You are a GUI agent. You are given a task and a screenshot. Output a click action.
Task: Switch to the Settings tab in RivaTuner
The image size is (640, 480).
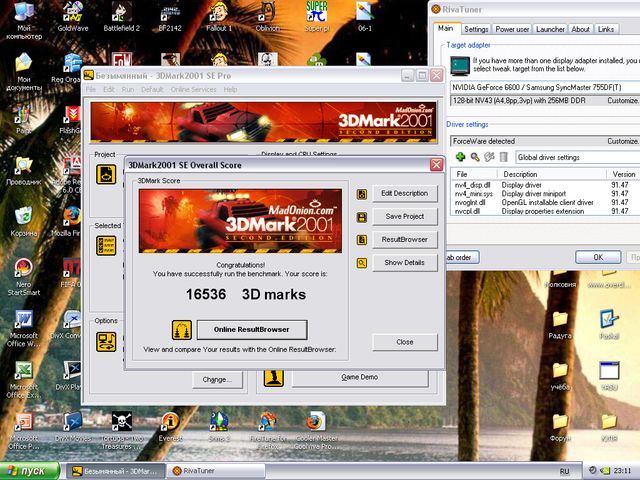(x=476, y=29)
